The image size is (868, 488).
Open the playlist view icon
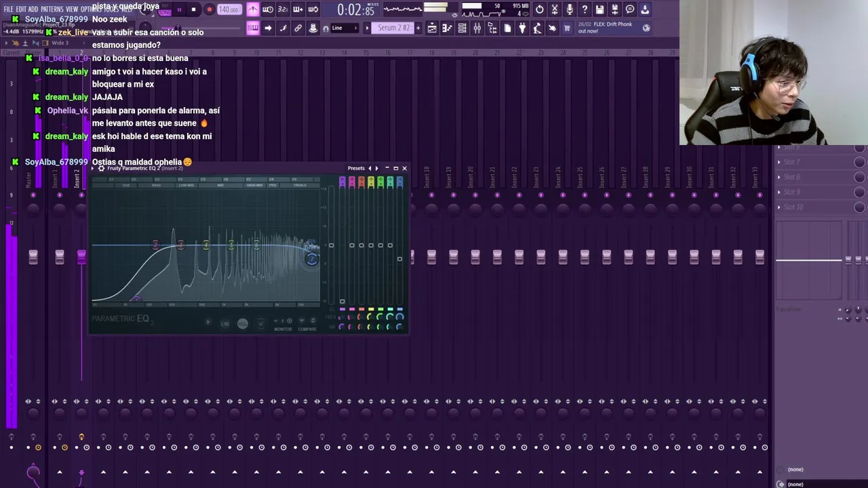(432, 28)
